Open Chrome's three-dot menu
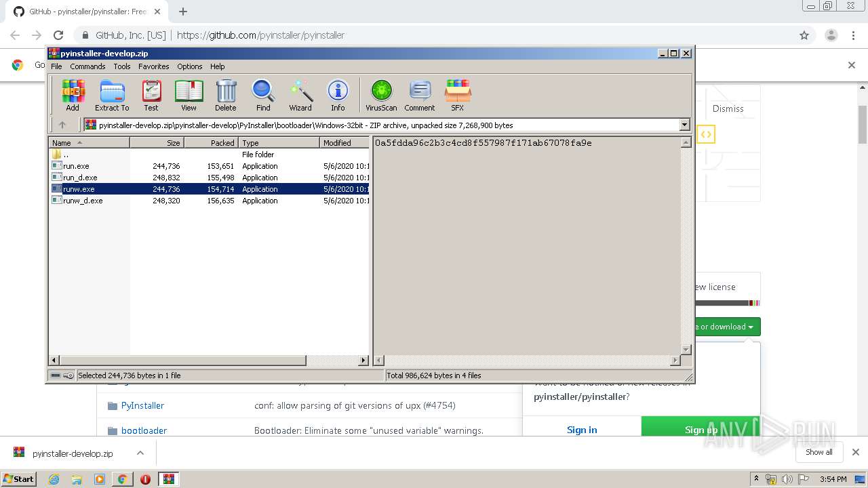 pyautogui.click(x=853, y=35)
